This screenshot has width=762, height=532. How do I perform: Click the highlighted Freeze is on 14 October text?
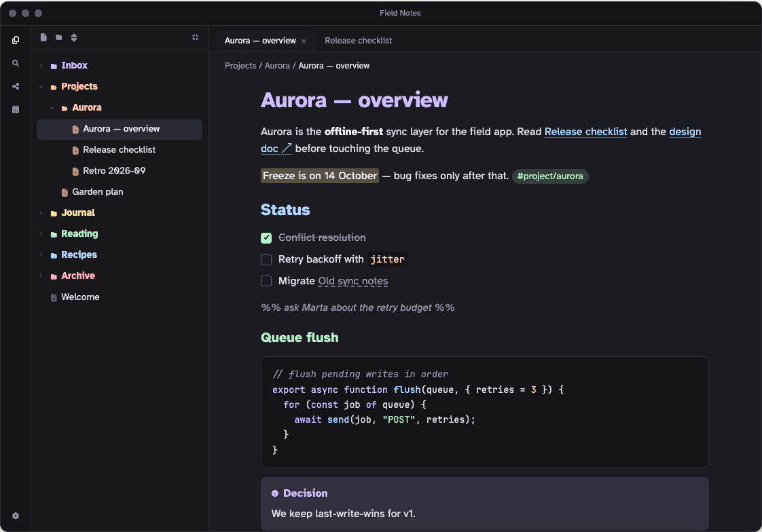tap(320, 176)
